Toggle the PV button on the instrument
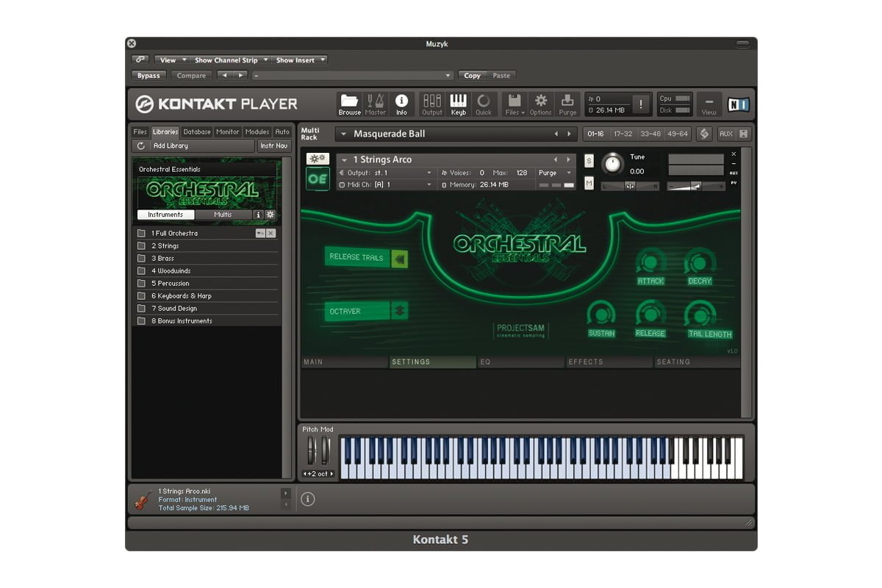Screen dimensions: 882x588 pyautogui.click(x=734, y=182)
